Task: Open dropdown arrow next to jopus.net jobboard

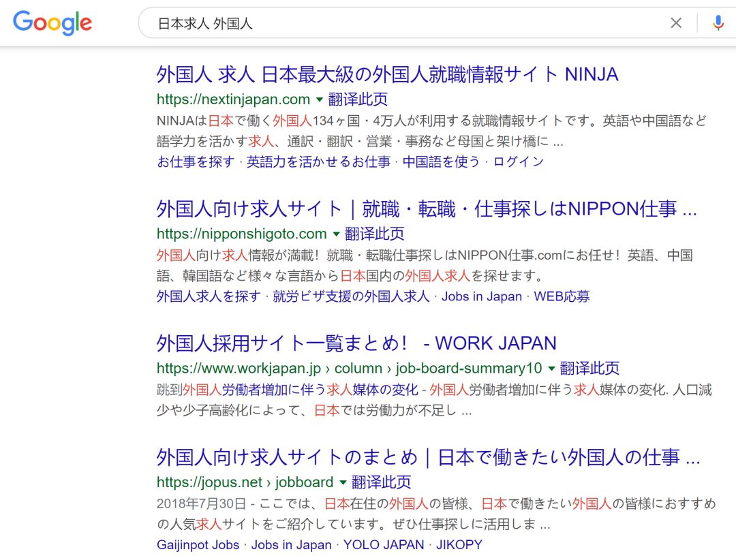Action: 342,482
